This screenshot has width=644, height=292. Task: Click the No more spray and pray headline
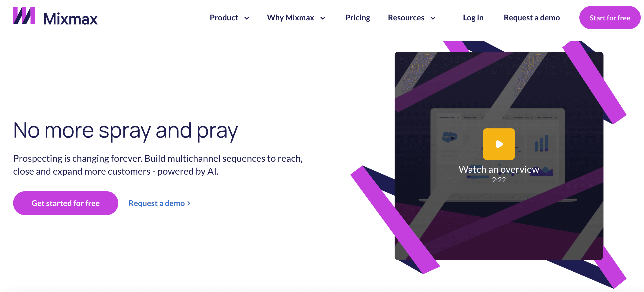[125, 130]
